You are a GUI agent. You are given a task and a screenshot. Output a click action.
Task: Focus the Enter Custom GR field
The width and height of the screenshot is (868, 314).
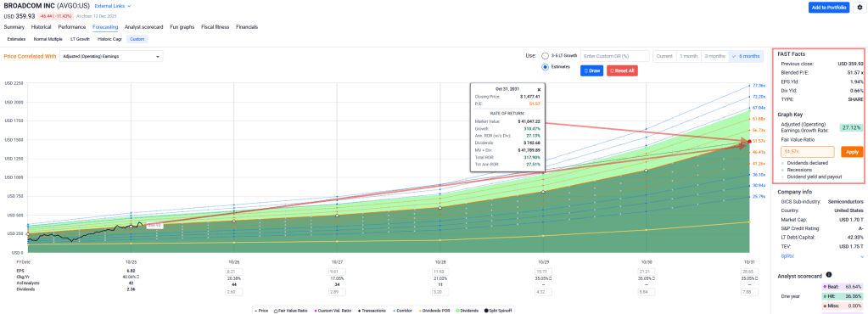coord(614,56)
